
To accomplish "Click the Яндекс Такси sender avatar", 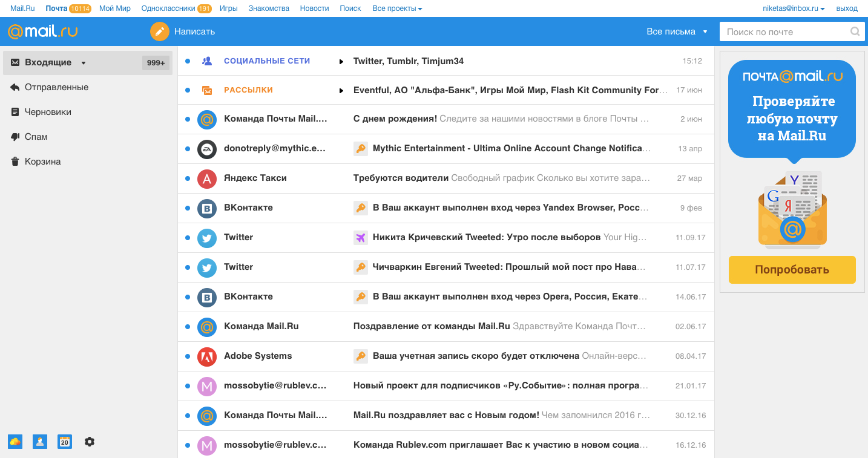I will (x=207, y=178).
